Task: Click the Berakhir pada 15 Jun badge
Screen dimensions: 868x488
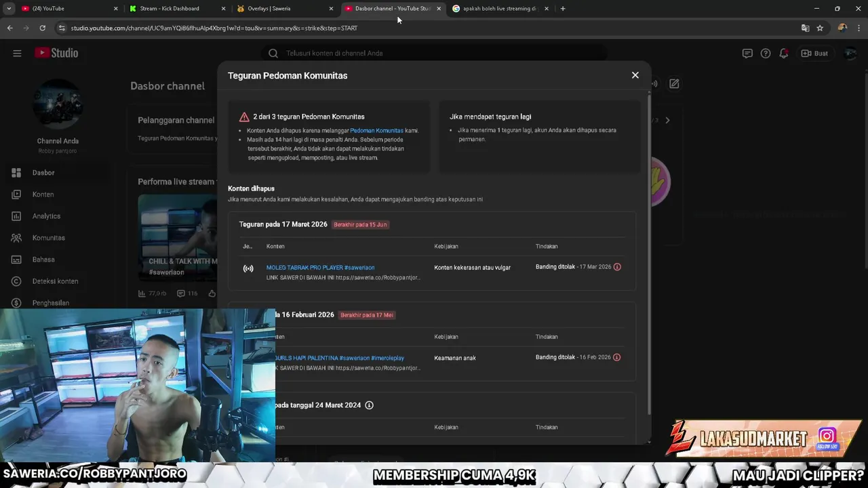Action: (360, 224)
